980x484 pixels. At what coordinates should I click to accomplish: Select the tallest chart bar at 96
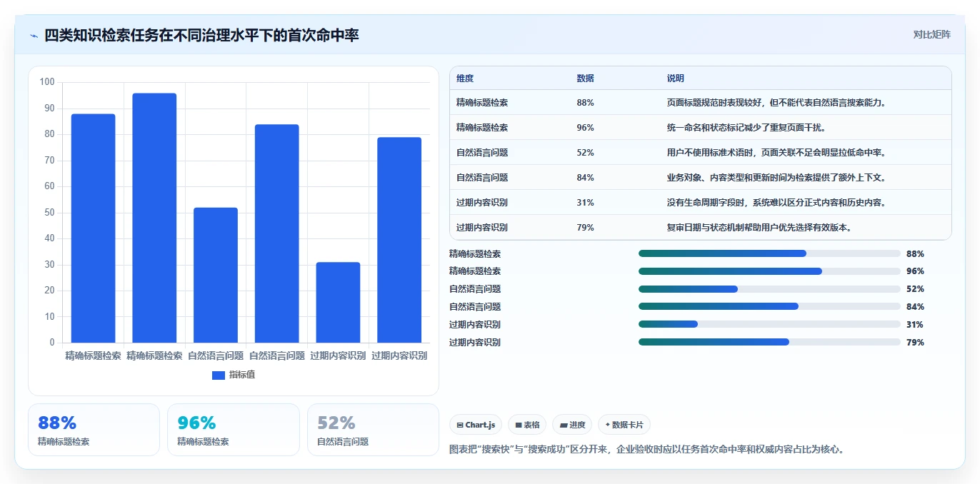pos(154,218)
